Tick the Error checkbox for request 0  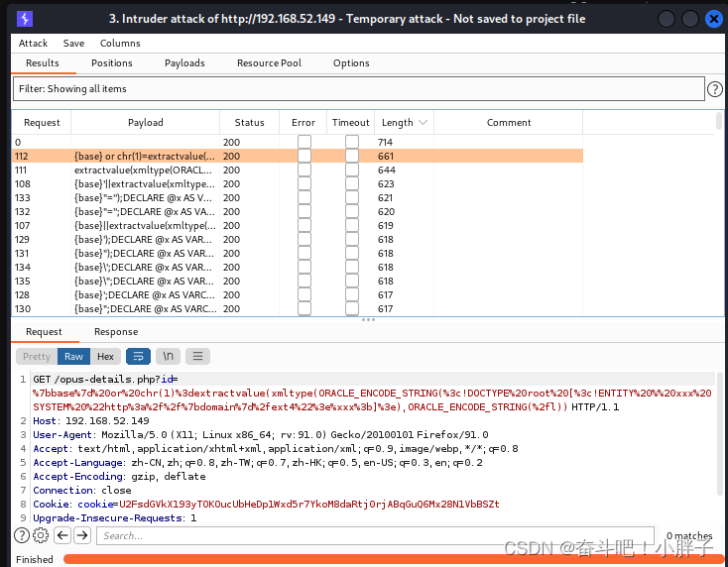click(x=304, y=142)
